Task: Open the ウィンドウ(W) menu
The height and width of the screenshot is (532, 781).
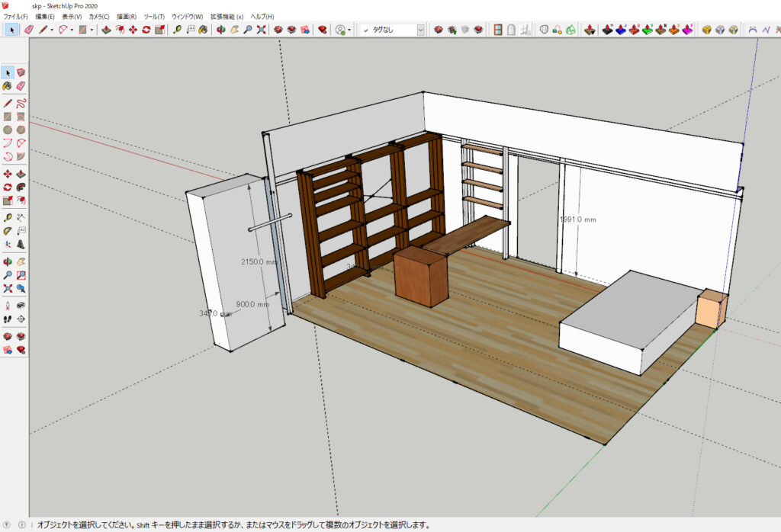Action: (187, 16)
